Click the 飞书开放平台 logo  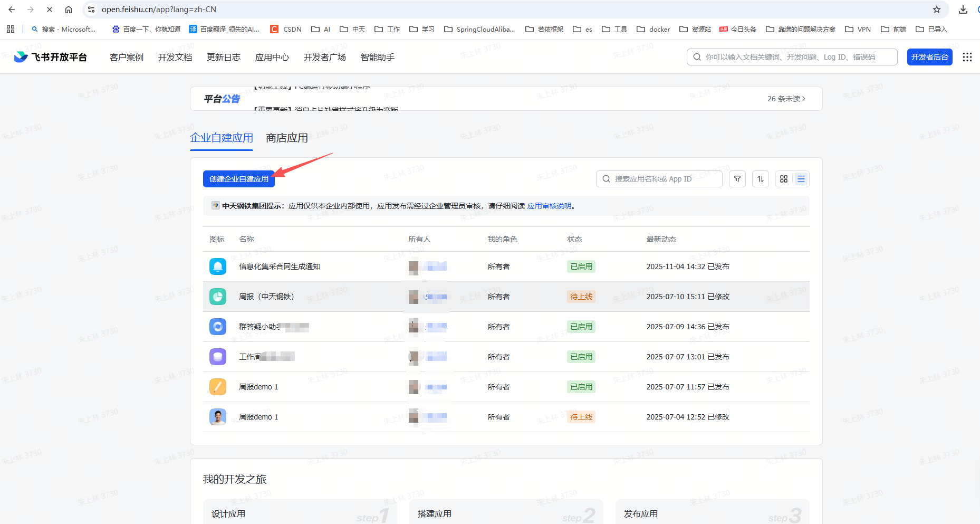point(51,56)
